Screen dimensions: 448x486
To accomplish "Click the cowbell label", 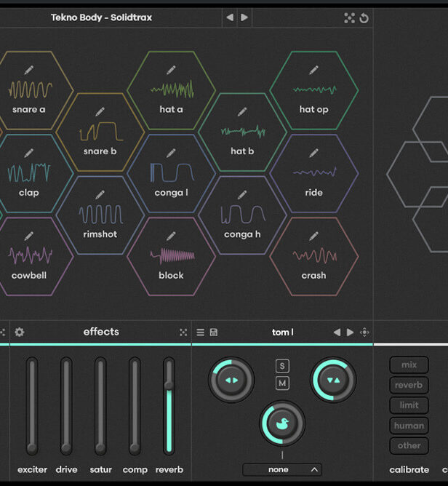I will pos(29,276).
